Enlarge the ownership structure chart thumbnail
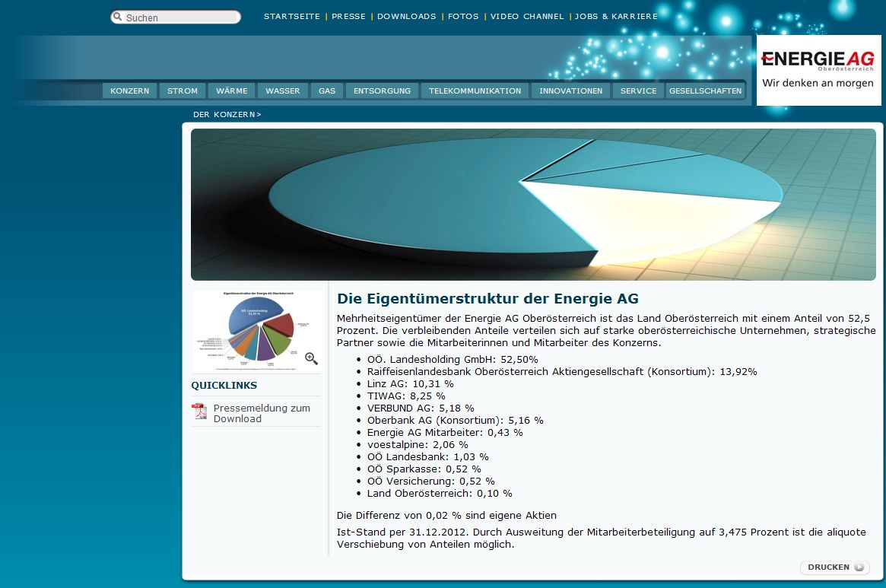 256,329
